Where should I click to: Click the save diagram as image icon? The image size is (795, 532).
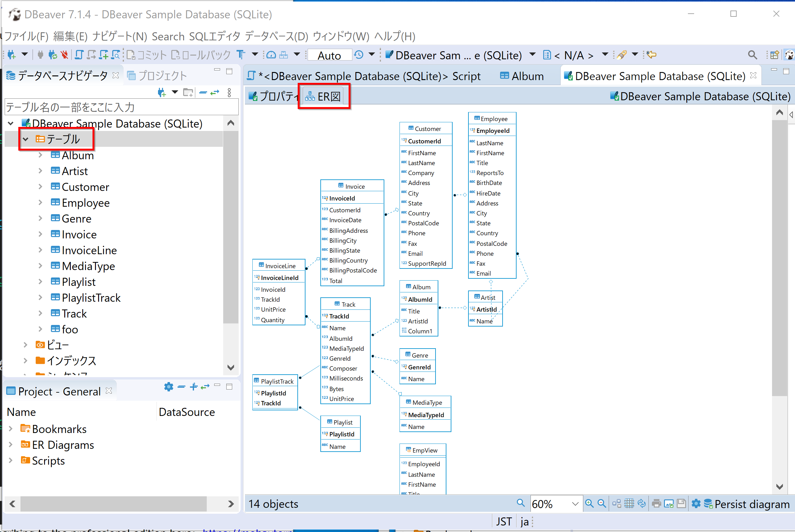(x=669, y=503)
